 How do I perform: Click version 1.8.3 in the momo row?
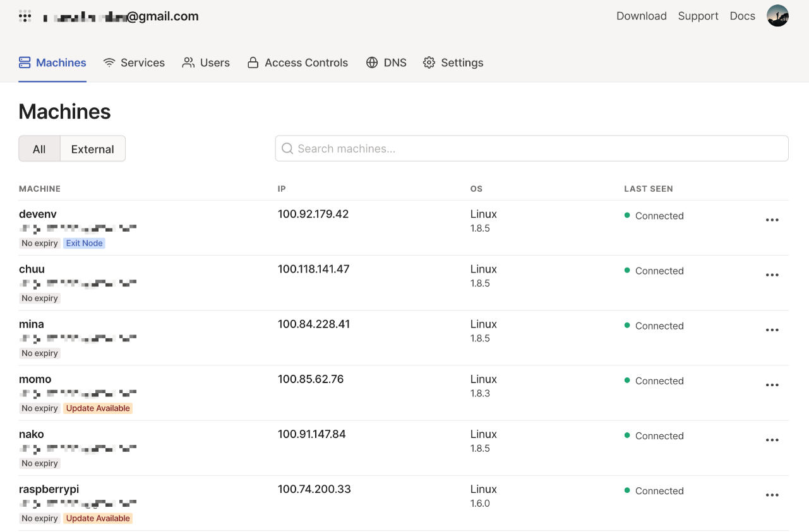pyautogui.click(x=480, y=393)
